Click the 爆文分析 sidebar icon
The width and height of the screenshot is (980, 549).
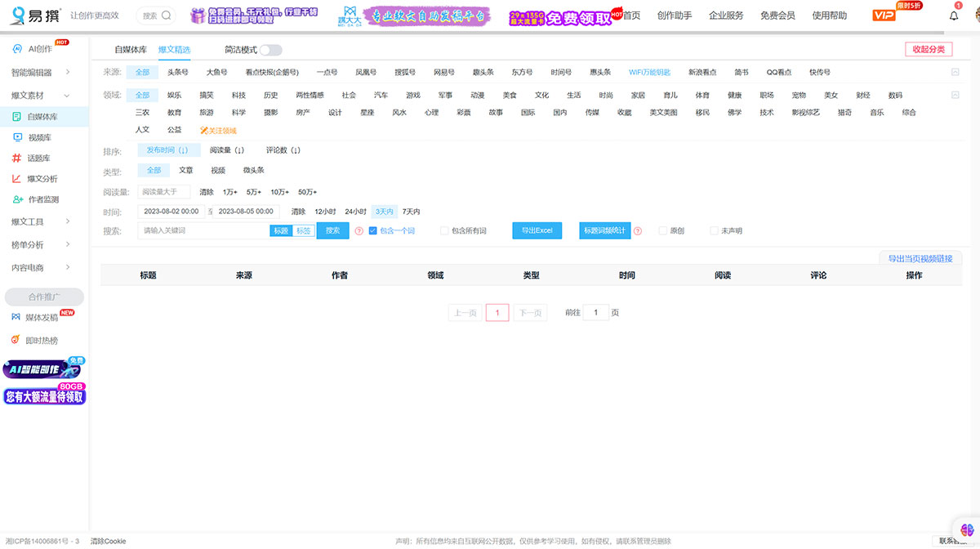pyautogui.click(x=35, y=178)
